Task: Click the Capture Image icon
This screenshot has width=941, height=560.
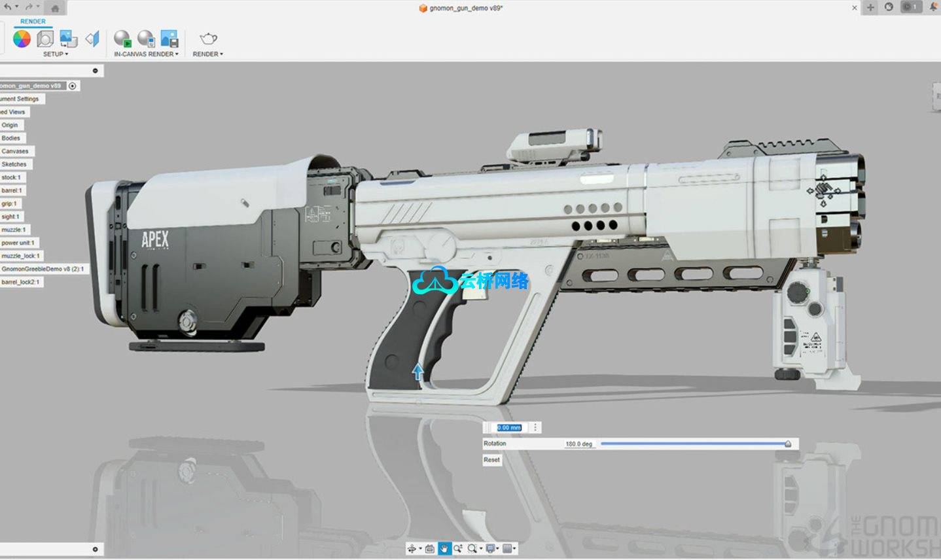Action: point(169,39)
